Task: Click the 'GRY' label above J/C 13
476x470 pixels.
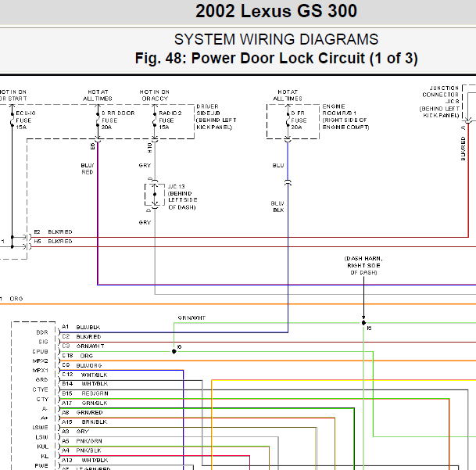Action: tap(145, 165)
